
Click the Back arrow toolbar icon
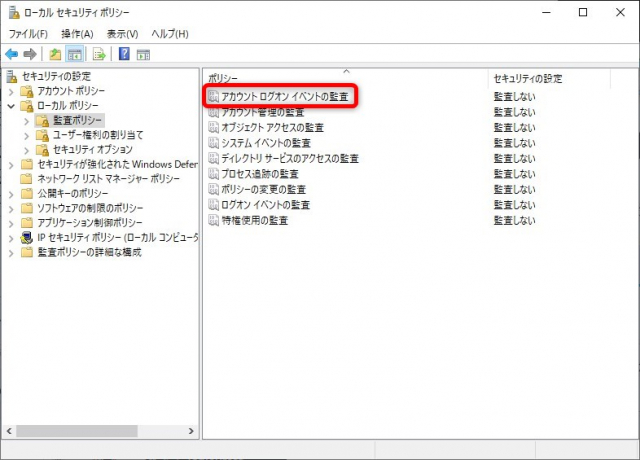pyautogui.click(x=12, y=54)
